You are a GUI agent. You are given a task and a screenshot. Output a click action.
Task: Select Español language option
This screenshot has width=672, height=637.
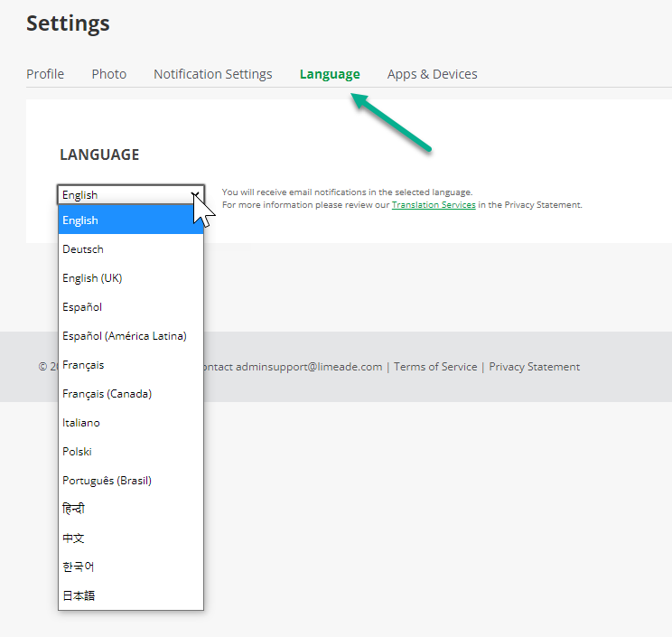click(131, 307)
